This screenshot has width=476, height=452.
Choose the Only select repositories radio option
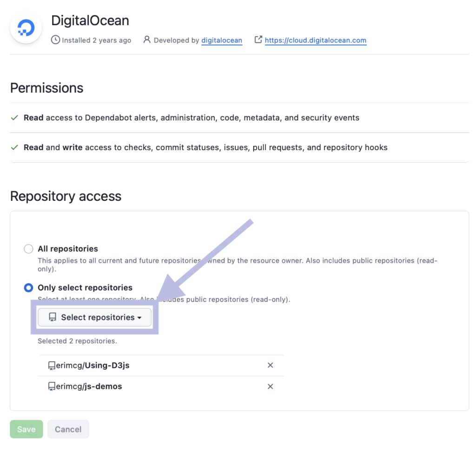28,288
